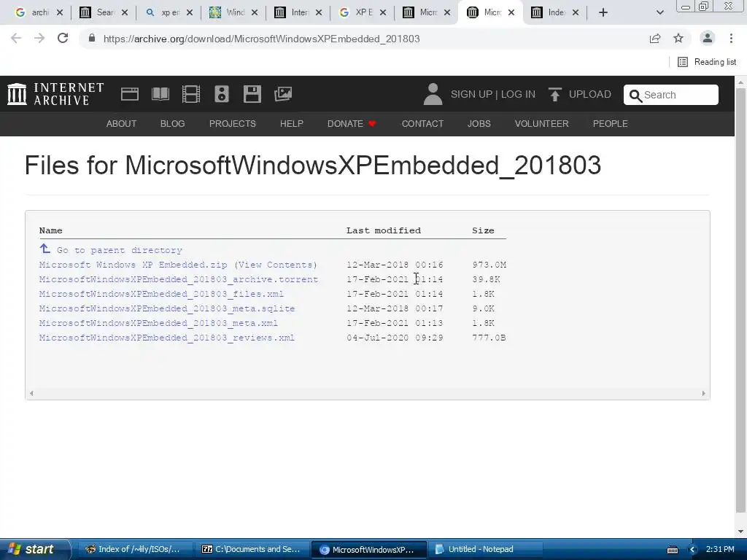Open the PEOPLE menu item

[x=611, y=124]
